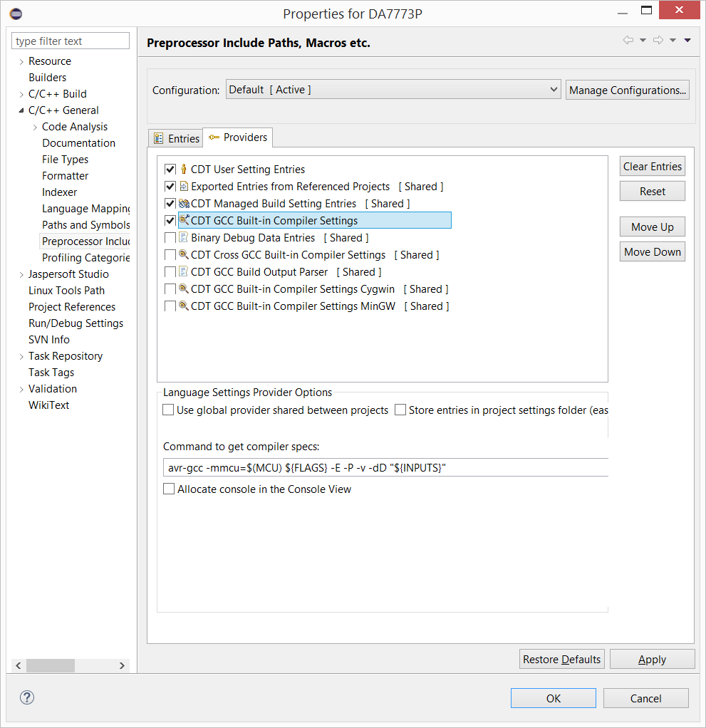
Task: Switch to the Providers tab
Action: 238,137
